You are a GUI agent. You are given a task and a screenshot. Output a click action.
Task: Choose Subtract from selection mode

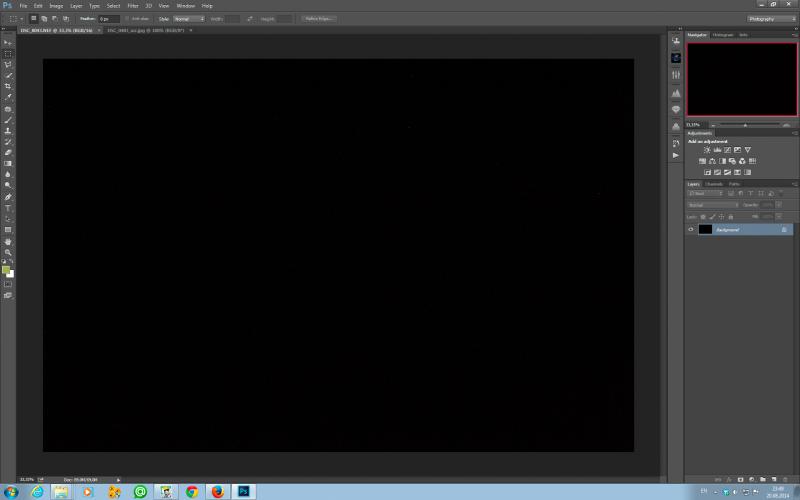coord(55,19)
